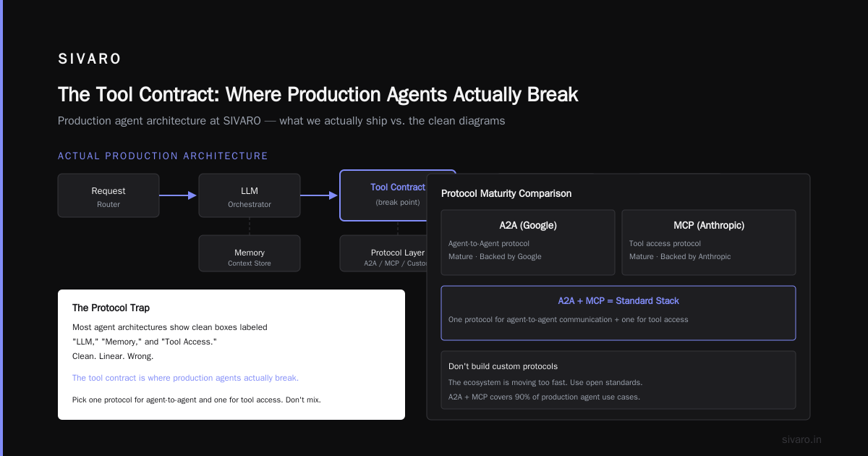Click "Don't build custom protocols" heading

[503, 366]
